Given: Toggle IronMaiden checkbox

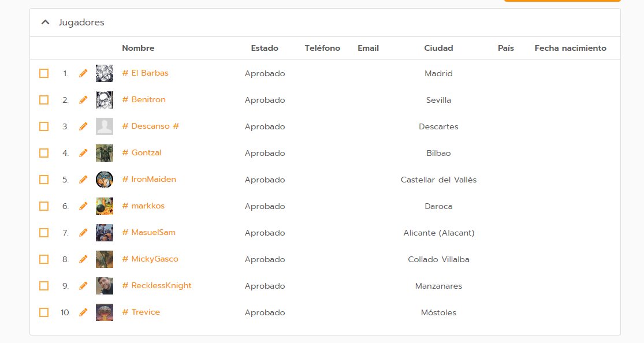Looking at the screenshot, I should point(44,180).
